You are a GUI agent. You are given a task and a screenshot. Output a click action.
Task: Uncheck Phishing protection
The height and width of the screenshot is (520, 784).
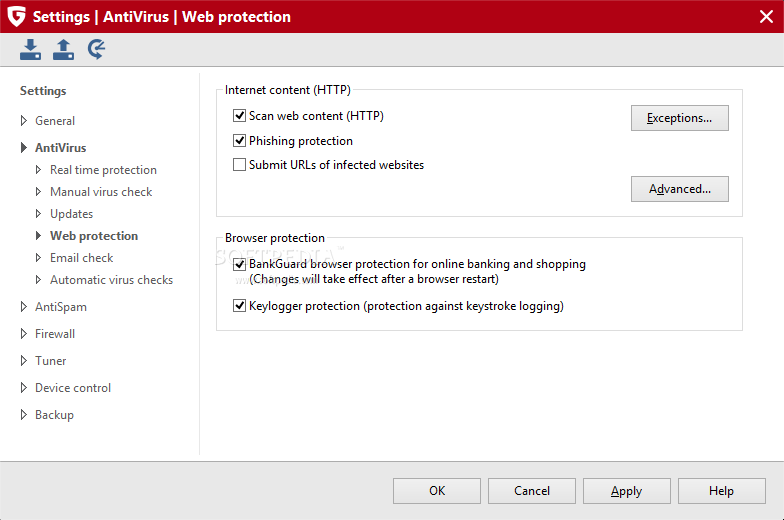point(240,140)
